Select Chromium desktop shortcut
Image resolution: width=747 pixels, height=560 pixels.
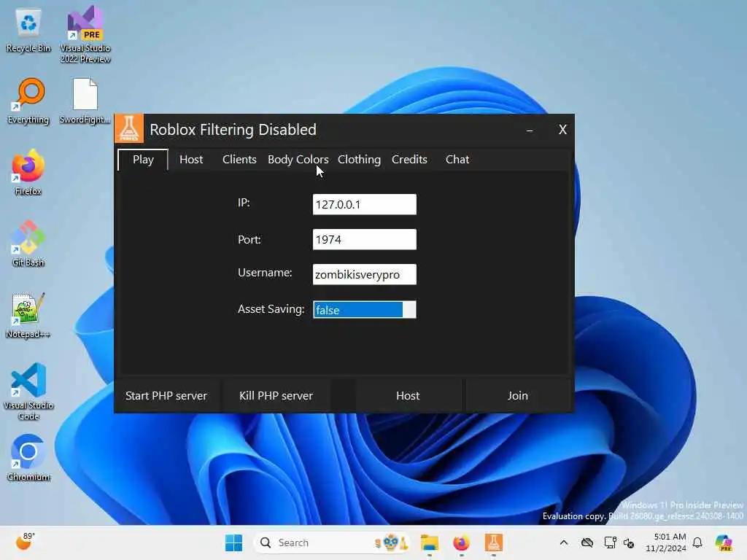28,458
